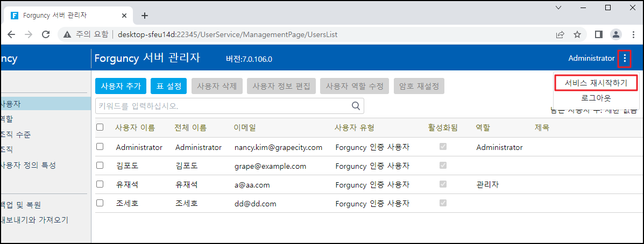
Task: Check the box for user 김포도
Action: (100, 166)
